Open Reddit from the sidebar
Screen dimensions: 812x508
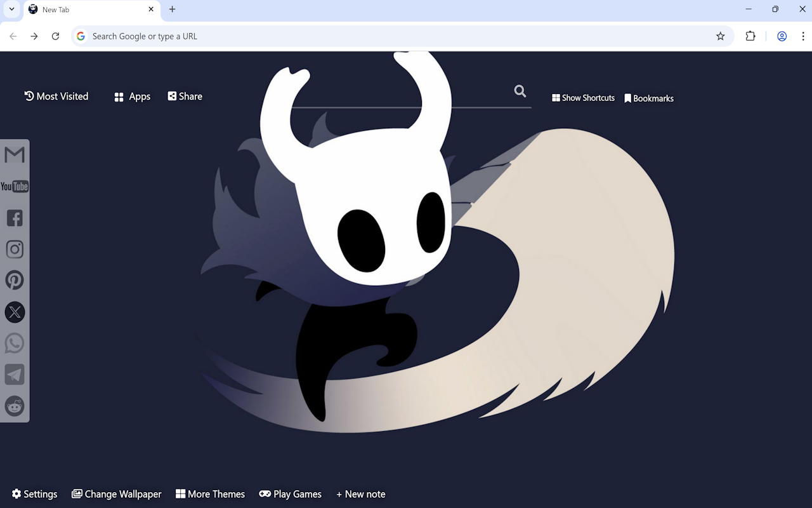[14, 406]
